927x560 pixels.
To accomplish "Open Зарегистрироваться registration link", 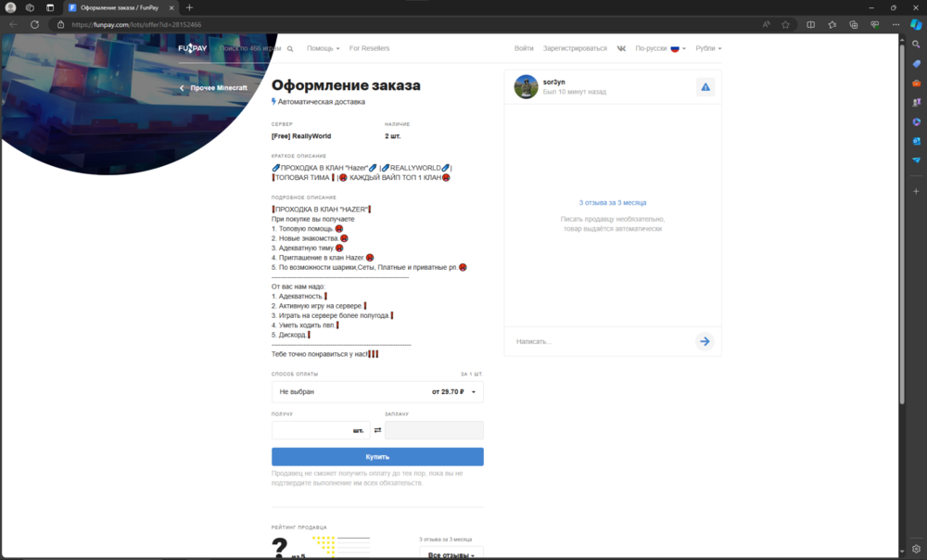I will click(575, 48).
